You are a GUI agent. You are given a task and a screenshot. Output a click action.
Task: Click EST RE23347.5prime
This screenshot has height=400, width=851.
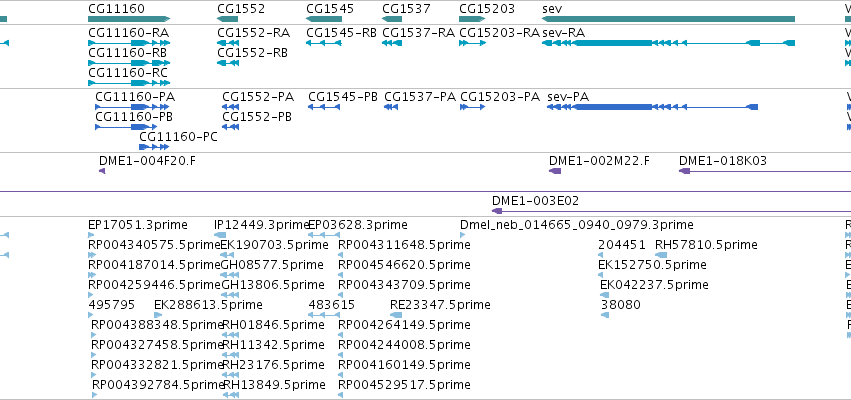(396, 315)
